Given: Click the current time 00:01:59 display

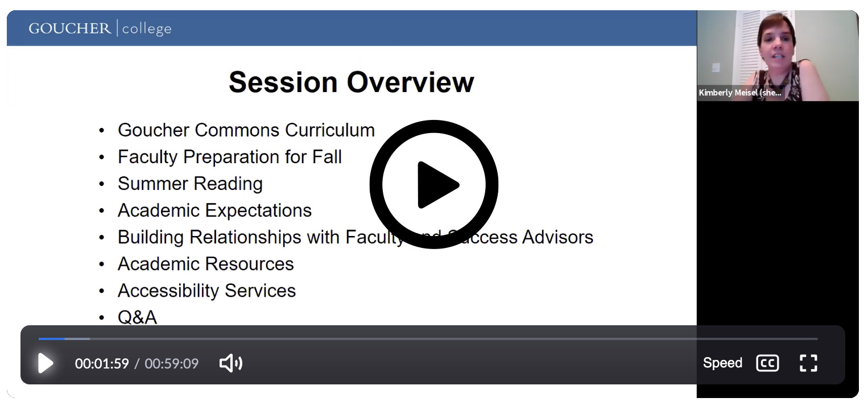Looking at the screenshot, I should [x=102, y=363].
